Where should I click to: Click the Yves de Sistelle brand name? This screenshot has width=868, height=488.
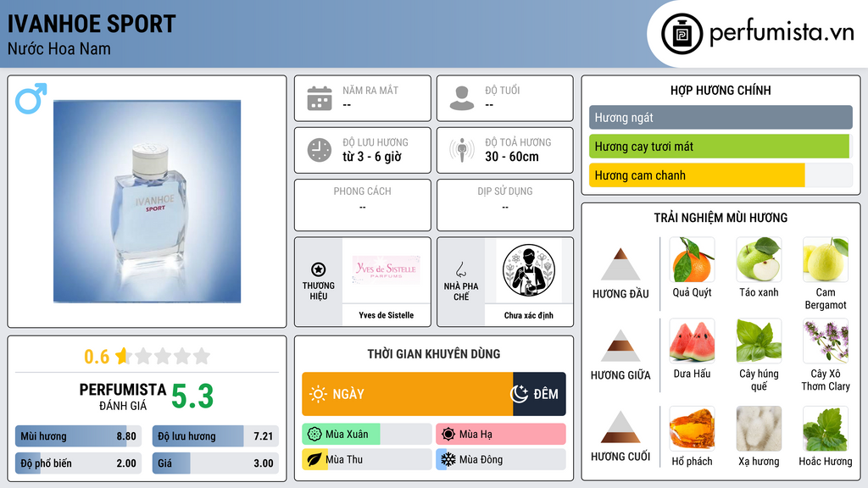tap(387, 315)
